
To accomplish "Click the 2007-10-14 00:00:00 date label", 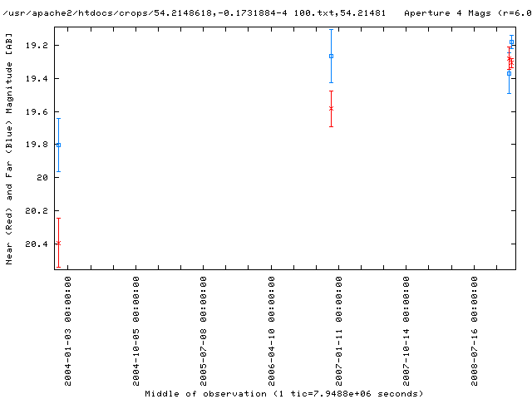I will tap(406, 331).
